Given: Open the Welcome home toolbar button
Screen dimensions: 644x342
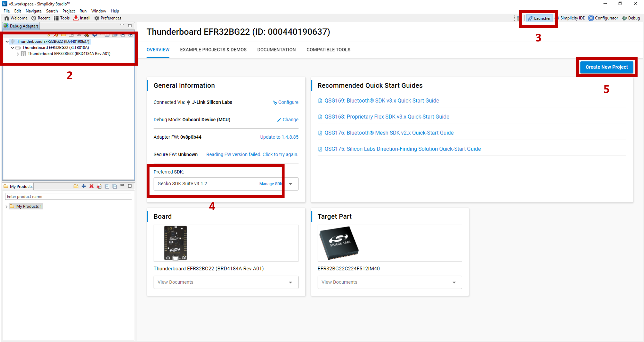Looking at the screenshot, I should click(x=16, y=18).
